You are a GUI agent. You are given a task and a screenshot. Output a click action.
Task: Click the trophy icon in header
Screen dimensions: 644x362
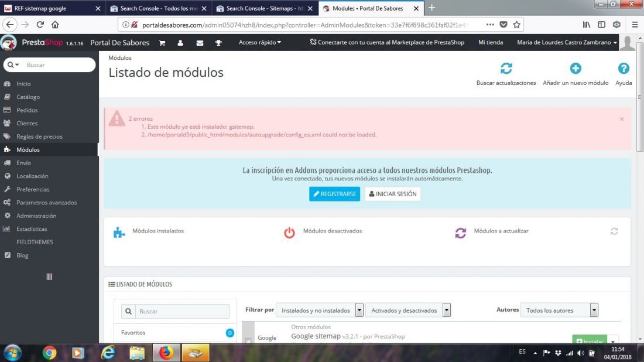pyautogui.click(x=218, y=43)
